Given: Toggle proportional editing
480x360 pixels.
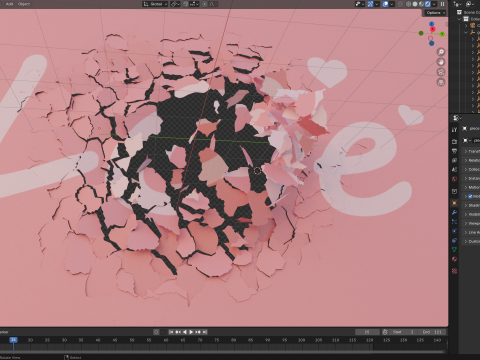Looking at the screenshot, I should pyautogui.click(x=205, y=4).
